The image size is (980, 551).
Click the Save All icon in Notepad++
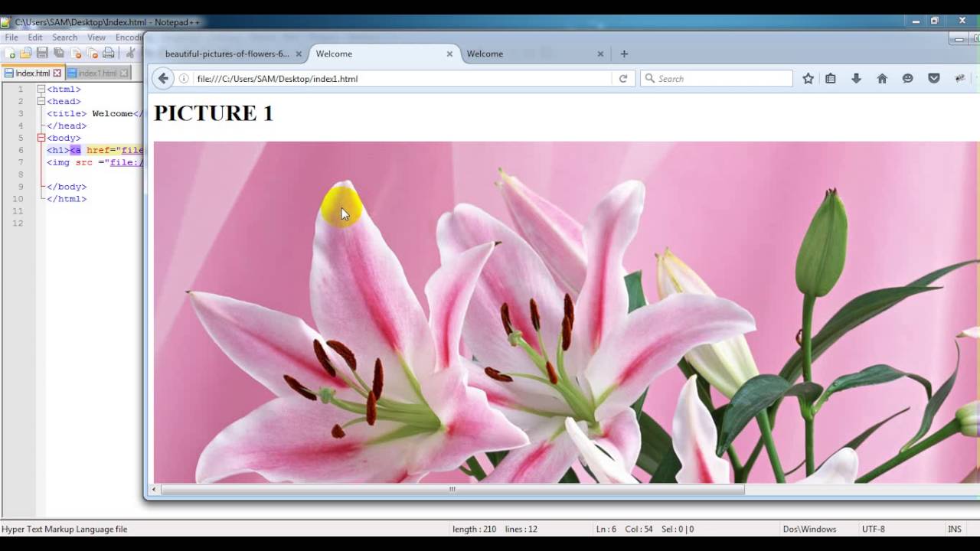click(59, 53)
